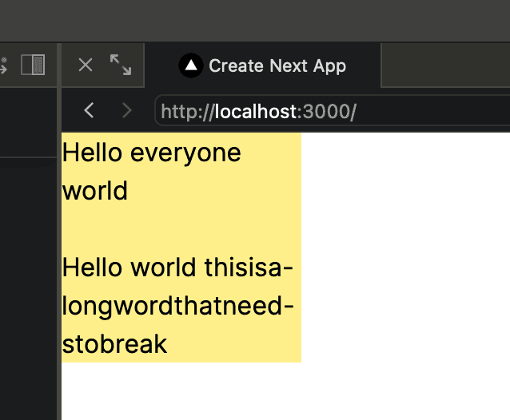The width and height of the screenshot is (510, 420).
Task: Click the 'longwordthatneed-' text line
Action: (x=177, y=306)
